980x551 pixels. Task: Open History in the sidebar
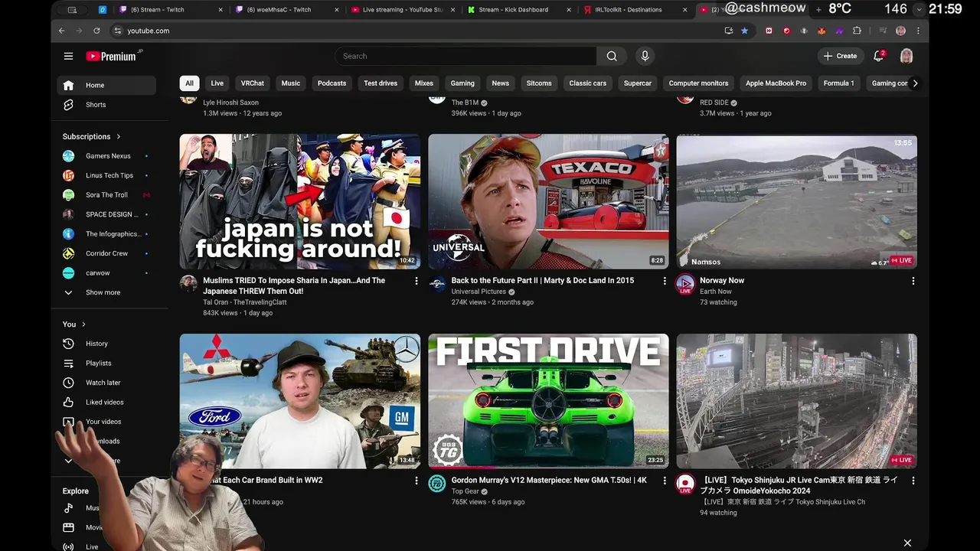106,344
